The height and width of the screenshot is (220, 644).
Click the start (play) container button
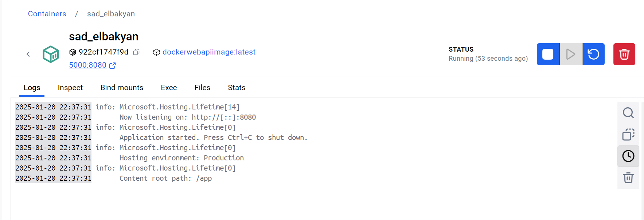(x=571, y=54)
